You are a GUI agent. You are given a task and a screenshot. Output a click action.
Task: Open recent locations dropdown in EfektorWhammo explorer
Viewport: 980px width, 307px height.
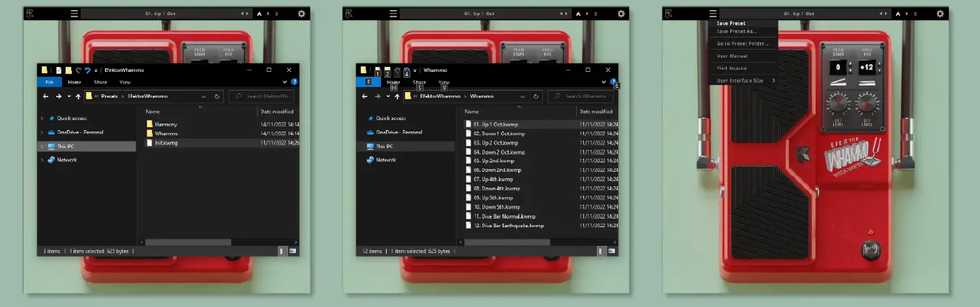pos(68,96)
